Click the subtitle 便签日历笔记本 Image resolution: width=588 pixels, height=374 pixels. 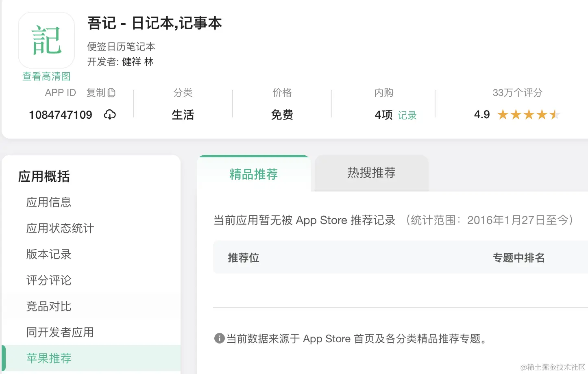pos(121,47)
